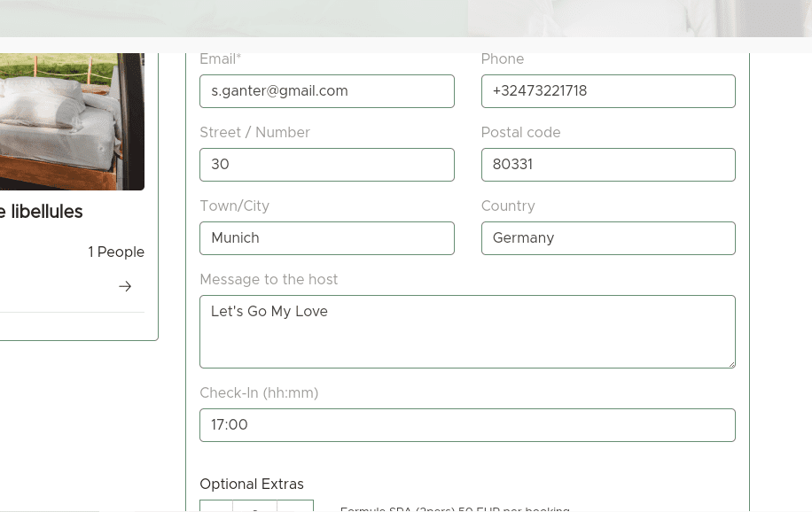Select the Check-In time field

pos(467,425)
